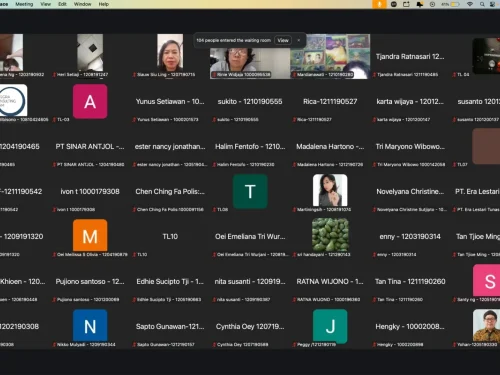The width and height of the screenshot is (500, 375).
Task: Open the Window menu
Action: (82, 4)
